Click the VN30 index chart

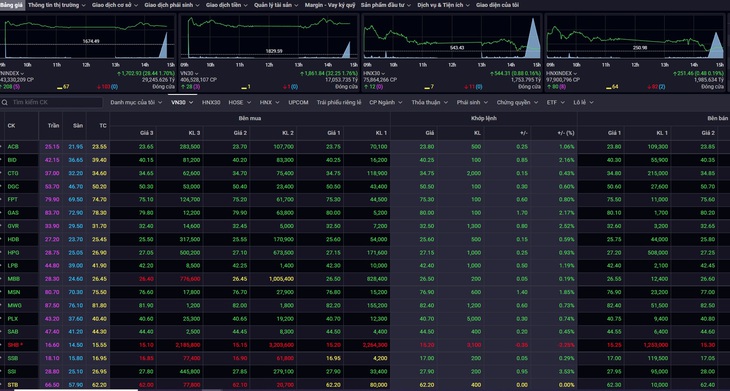click(x=269, y=37)
